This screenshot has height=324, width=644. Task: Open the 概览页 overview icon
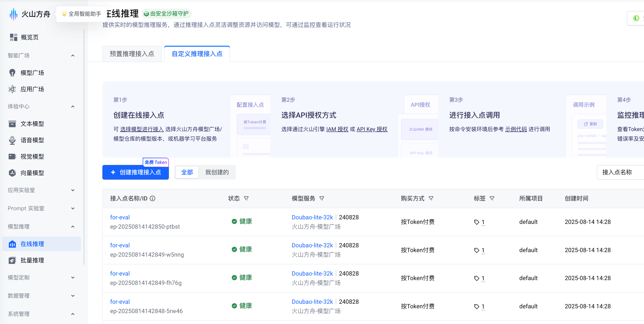click(x=13, y=37)
